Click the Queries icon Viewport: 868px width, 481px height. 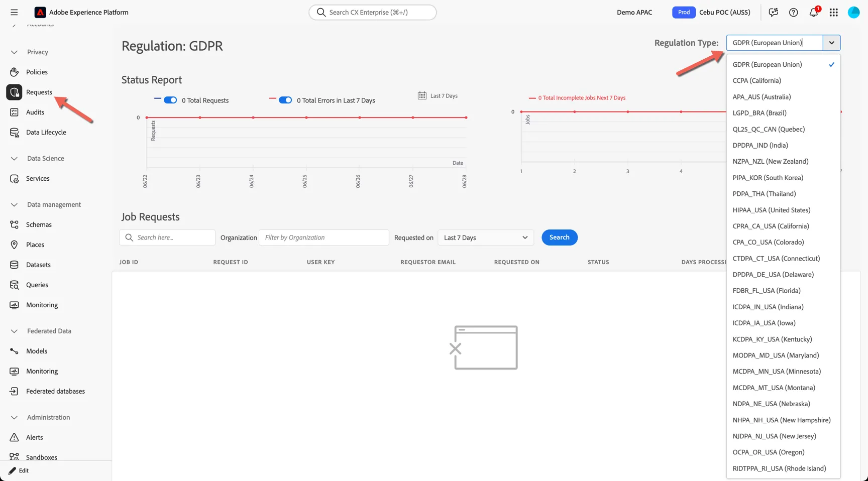tap(14, 285)
